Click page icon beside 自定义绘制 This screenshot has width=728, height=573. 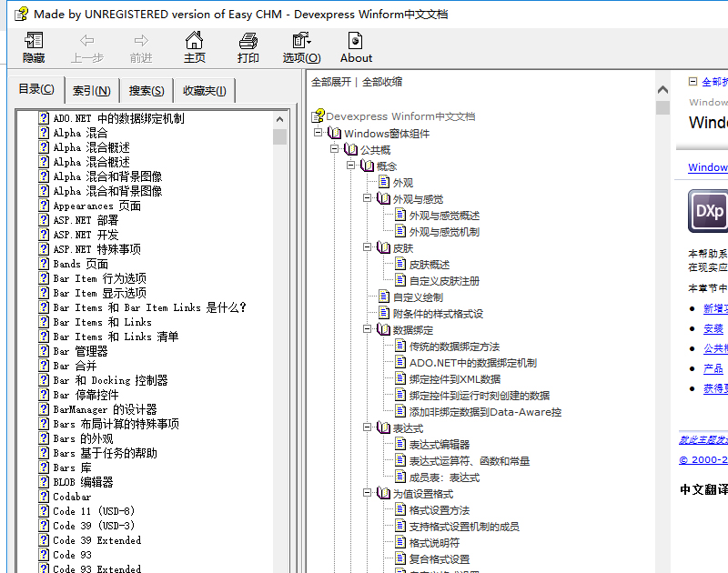pyautogui.click(x=384, y=297)
